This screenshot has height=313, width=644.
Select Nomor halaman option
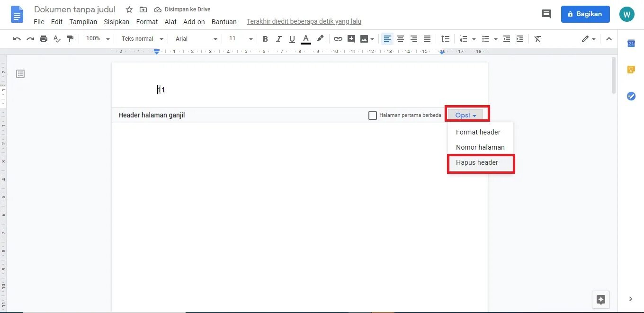pos(480,147)
